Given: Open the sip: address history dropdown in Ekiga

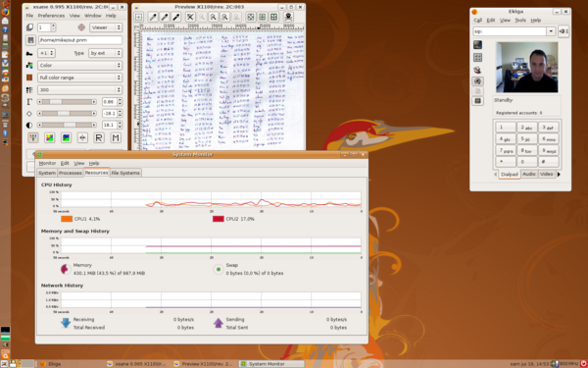Looking at the screenshot, I should [x=551, y=31].
